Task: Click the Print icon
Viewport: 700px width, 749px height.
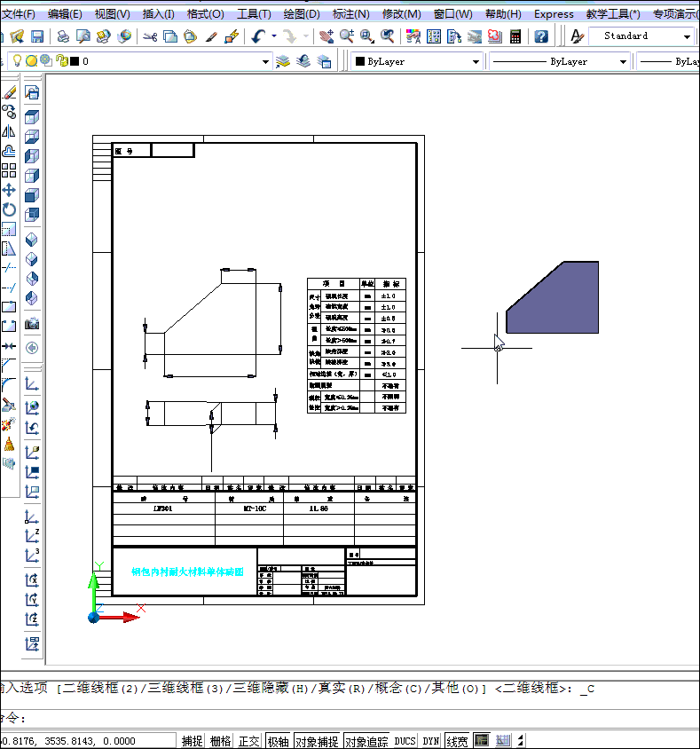Action: (x=63, y=36)
